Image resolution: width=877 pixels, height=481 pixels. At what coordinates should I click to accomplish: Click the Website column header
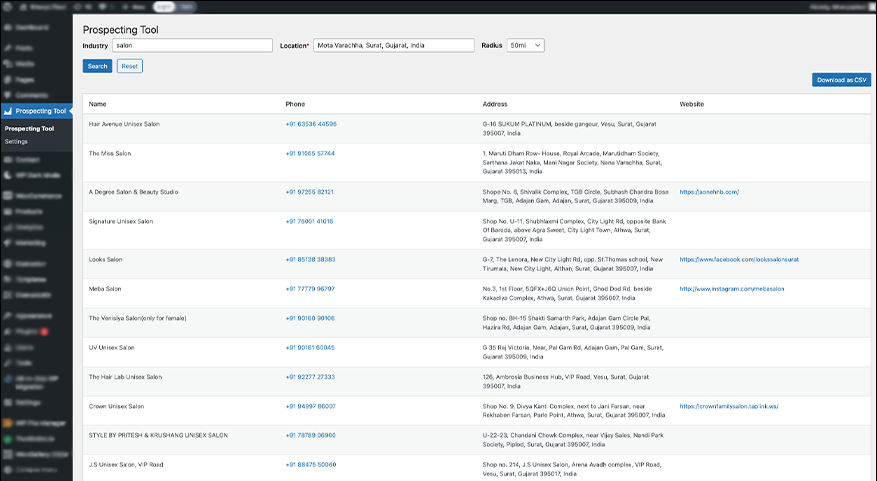coord(692,104)
